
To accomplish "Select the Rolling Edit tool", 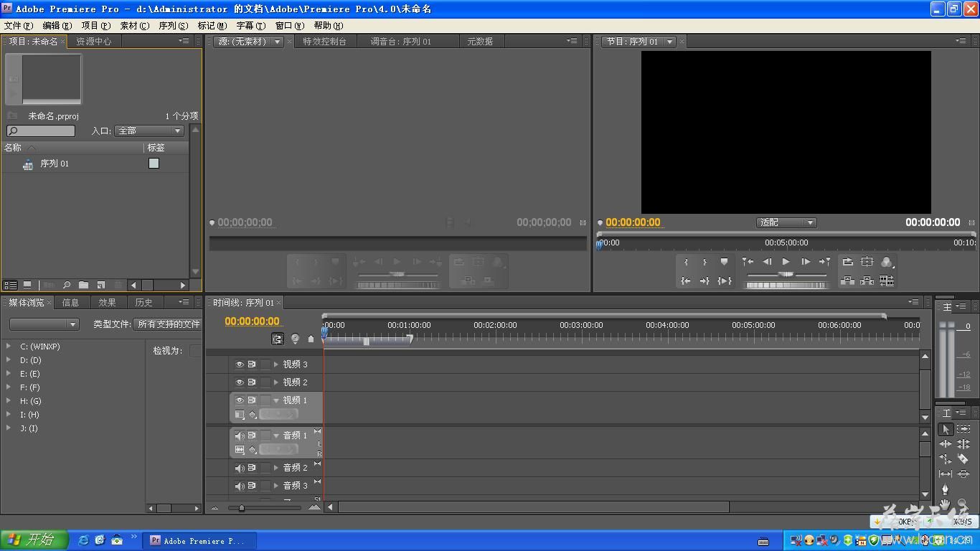I will tap(963, 444).
